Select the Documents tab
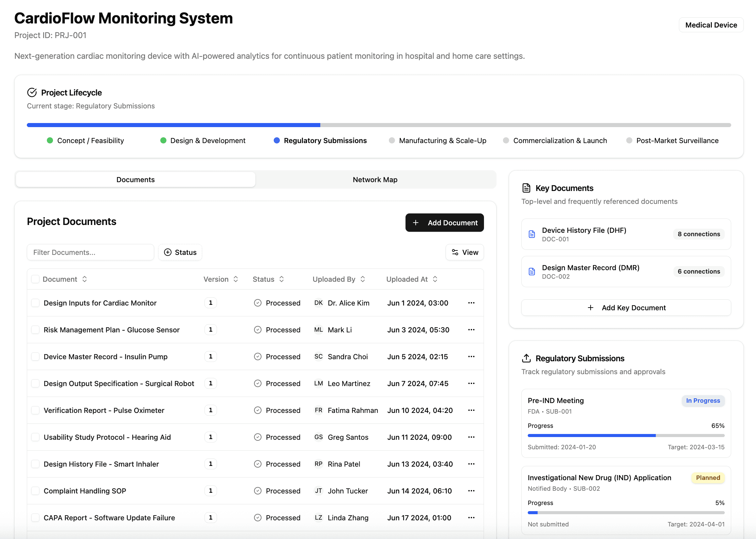Screen dimensions: 756x539 (136, 179)
